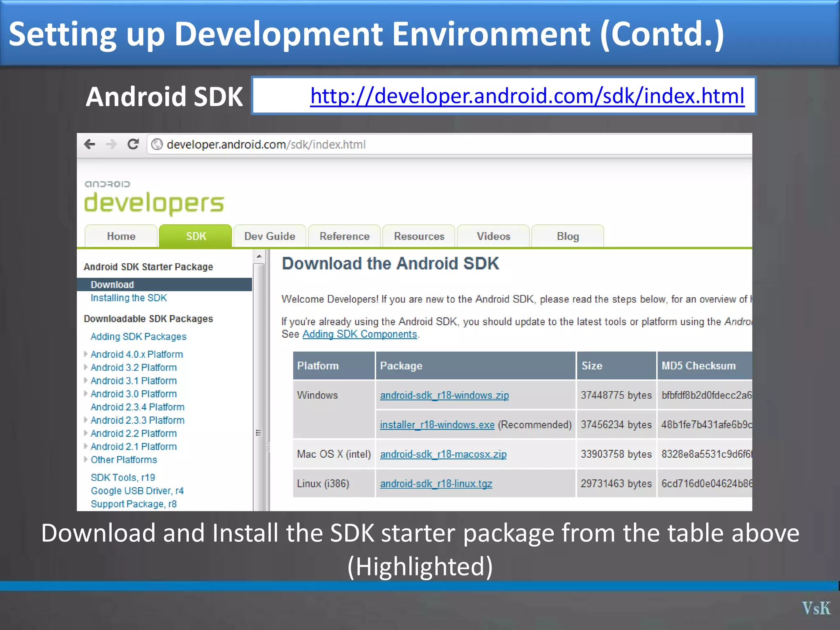The image size is (840, 630).
Task: Click the Windows platform cell
Action: click(x=334, y=409)
